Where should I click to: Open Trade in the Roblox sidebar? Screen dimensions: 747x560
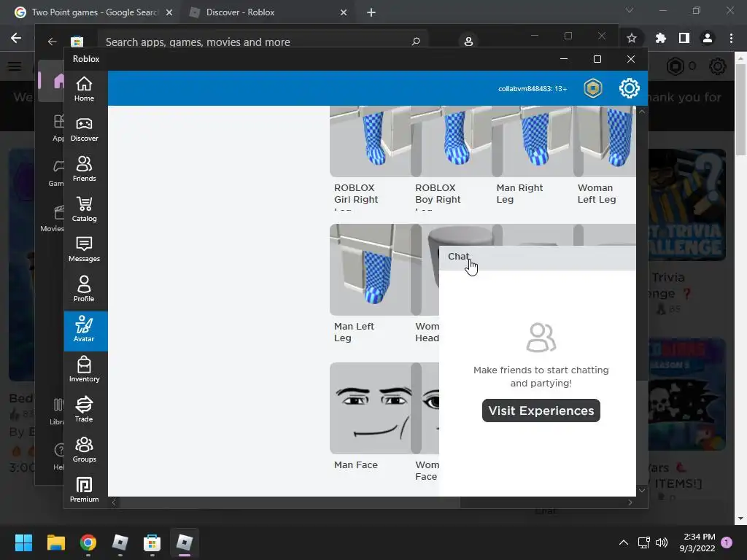(x=85, y=410)
